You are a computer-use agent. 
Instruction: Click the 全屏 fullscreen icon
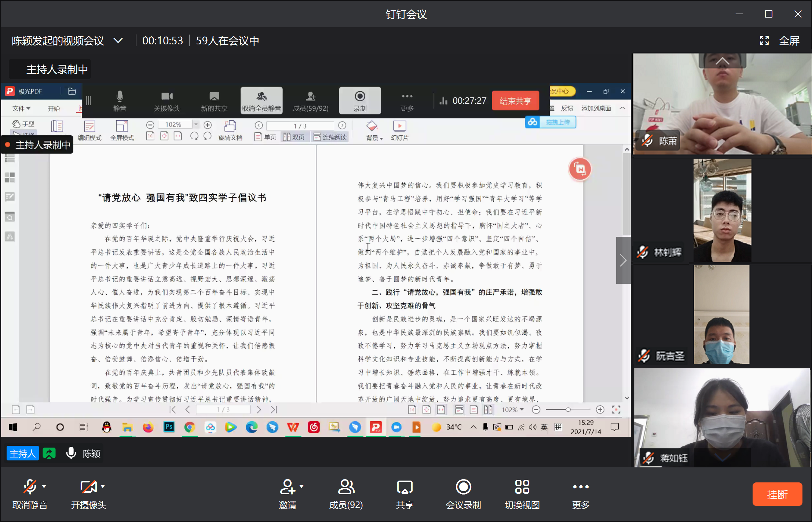pos(764,41)
